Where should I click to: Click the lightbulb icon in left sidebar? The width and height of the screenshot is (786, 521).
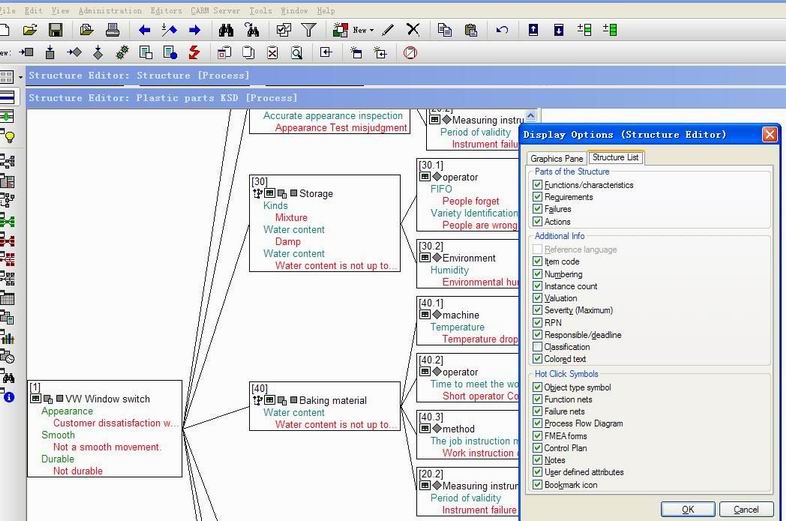[9, 136]
